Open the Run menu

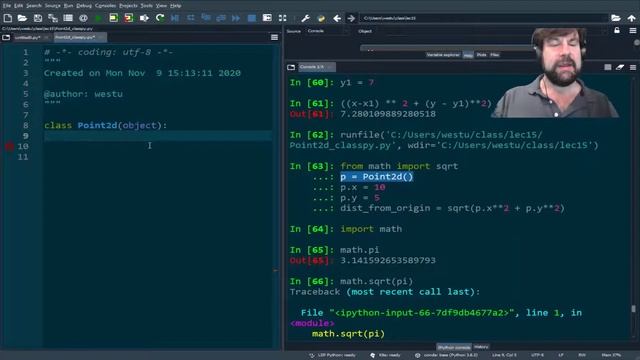[x=69, y=6]
